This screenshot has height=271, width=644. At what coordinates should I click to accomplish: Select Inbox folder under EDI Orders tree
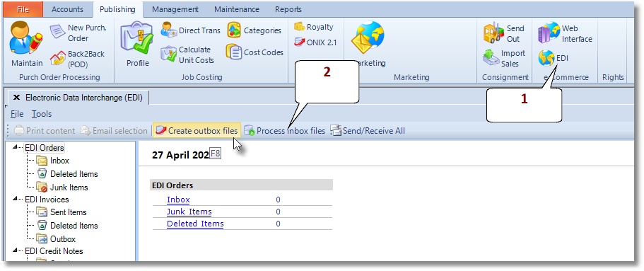click(52, 161)
